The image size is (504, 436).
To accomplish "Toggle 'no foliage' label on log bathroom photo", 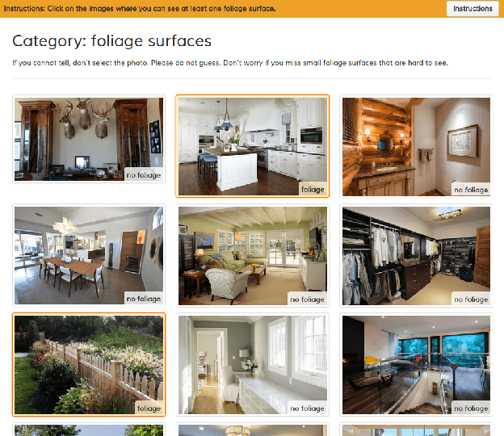I will (471, 190).
